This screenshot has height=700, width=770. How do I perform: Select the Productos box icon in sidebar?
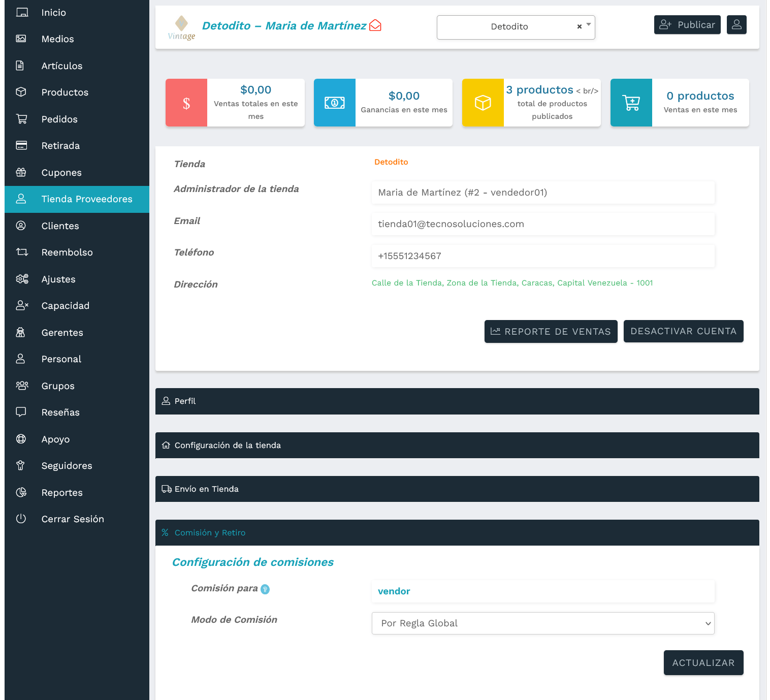(22, 92)
